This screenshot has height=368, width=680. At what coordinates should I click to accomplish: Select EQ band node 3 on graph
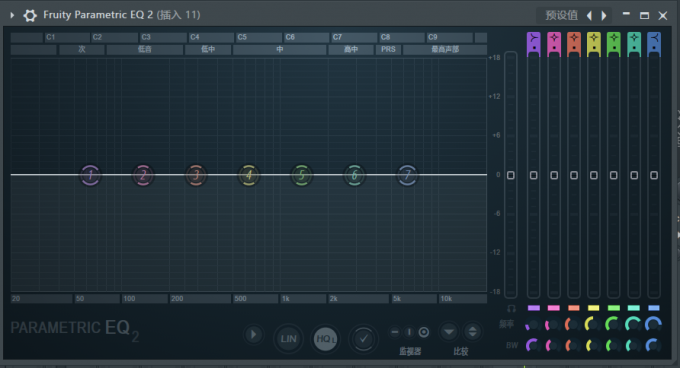click(196, 175)
